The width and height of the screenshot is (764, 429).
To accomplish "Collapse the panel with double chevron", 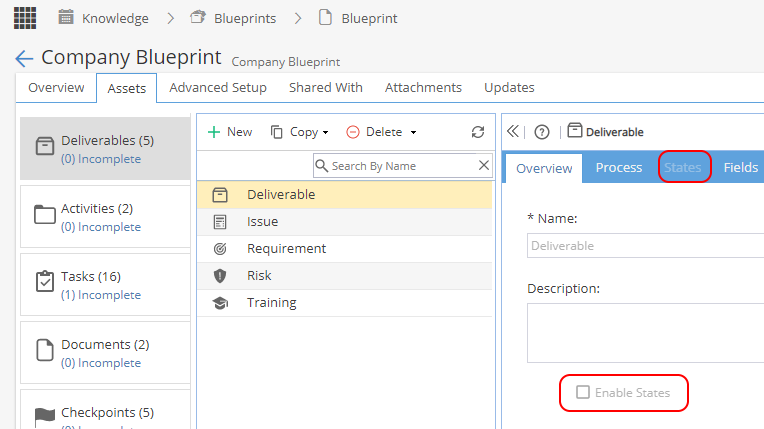I will (x=513, y=131).
